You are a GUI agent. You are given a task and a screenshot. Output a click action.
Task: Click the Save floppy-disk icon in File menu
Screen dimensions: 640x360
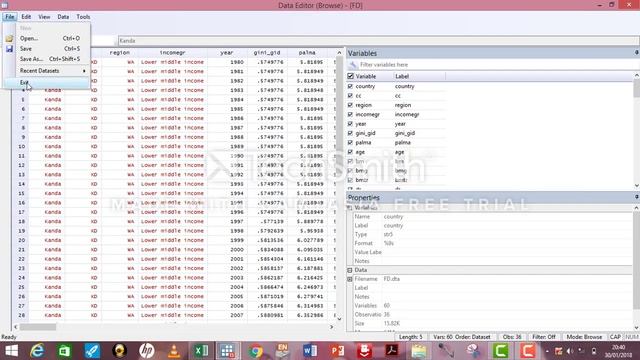pyautogui.click(x=9, y=49)
